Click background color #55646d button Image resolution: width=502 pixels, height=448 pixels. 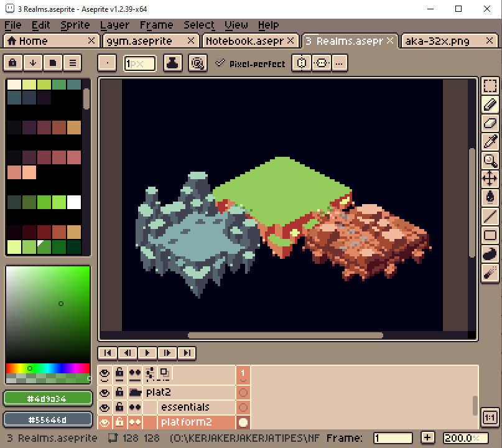[x=48, y=420]
